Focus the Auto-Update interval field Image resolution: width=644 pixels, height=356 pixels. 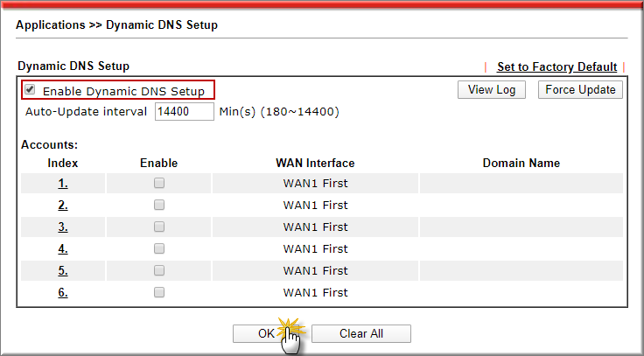coord(184,112)
